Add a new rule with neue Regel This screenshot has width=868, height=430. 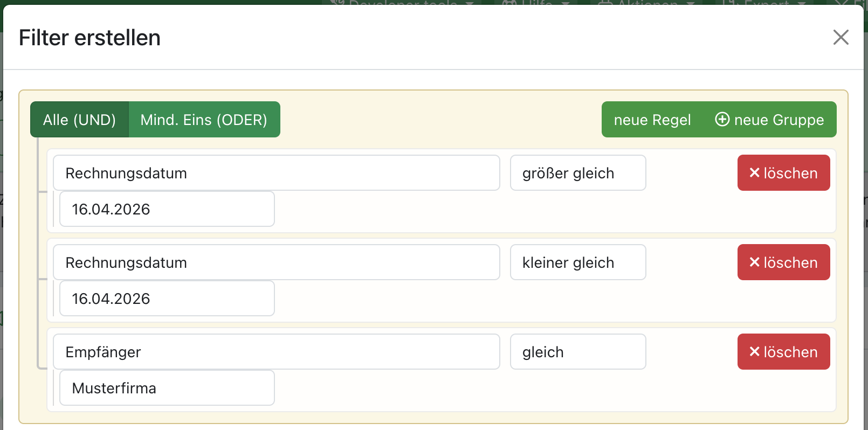coord(652,120)
